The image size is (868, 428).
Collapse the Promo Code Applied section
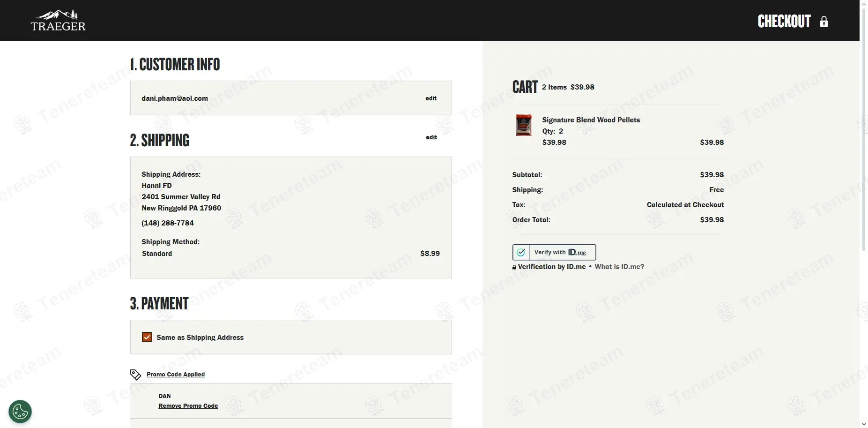click(176, 375)
